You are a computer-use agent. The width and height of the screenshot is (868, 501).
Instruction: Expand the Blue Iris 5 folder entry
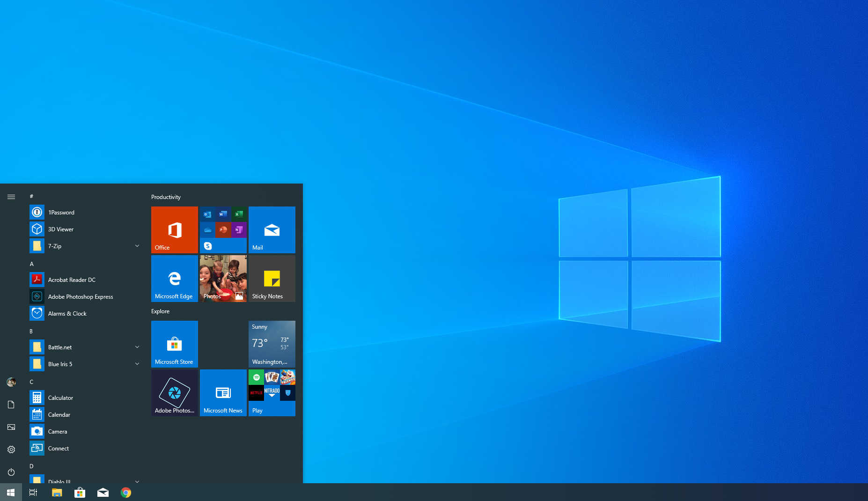137,364
